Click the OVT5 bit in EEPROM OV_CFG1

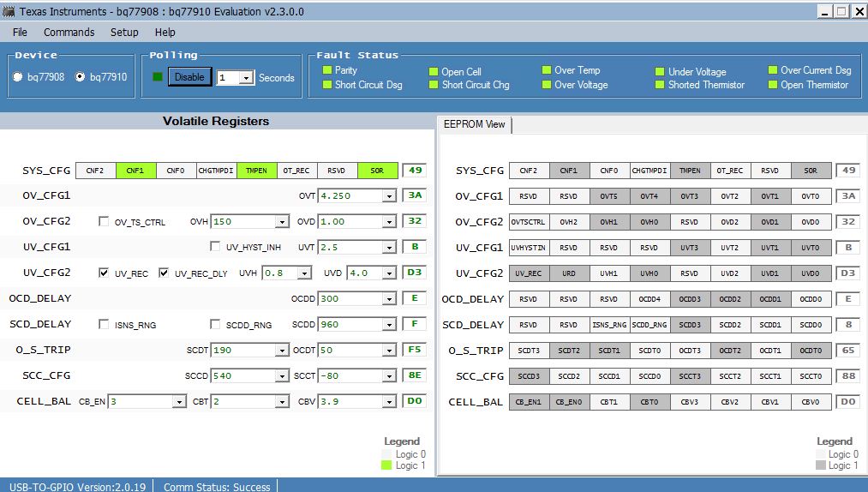(609, 196)
